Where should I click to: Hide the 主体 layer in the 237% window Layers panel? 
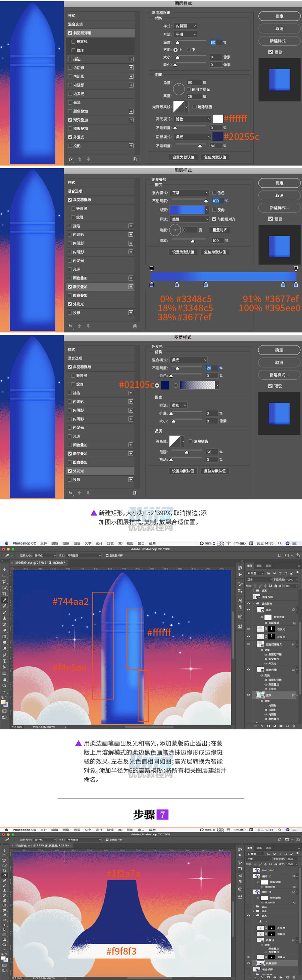coord(249,695)
